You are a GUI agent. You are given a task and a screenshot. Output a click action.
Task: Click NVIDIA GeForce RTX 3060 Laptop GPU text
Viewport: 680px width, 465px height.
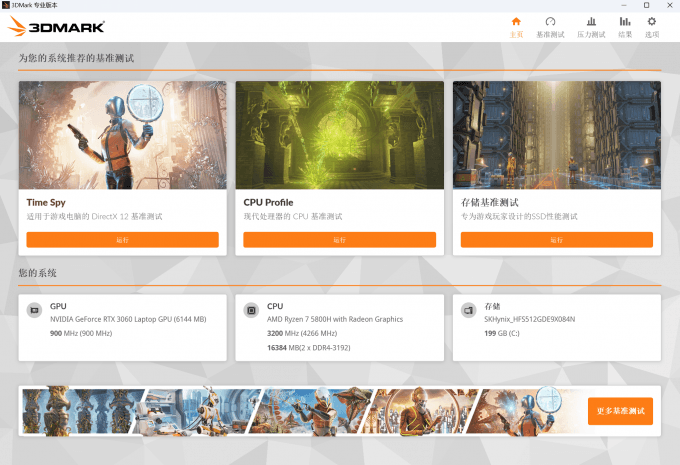pyautogui.click(x=128, y=319)
